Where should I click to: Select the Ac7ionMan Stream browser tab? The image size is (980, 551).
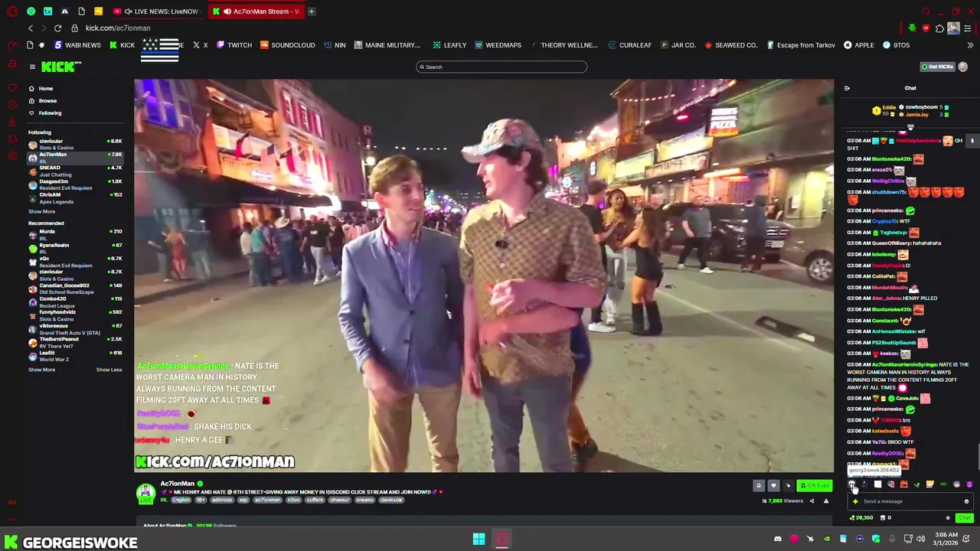tap(257, 11)
